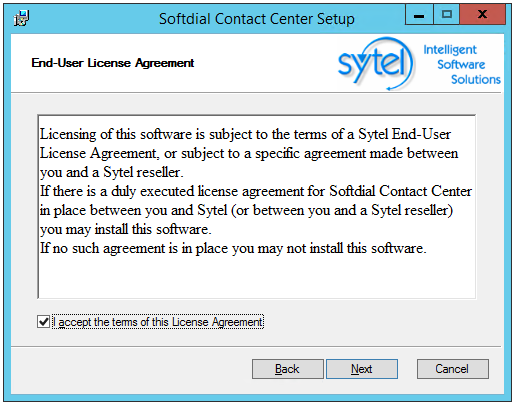Click the line starting 'If there is a duly executed'
The width and height of the screenshot is (516, 406).
pos(256,191)
